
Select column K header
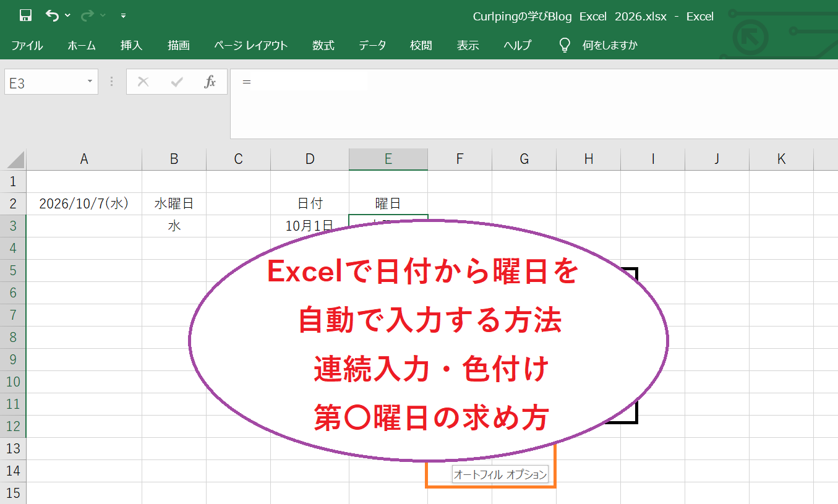click(782, 160)
